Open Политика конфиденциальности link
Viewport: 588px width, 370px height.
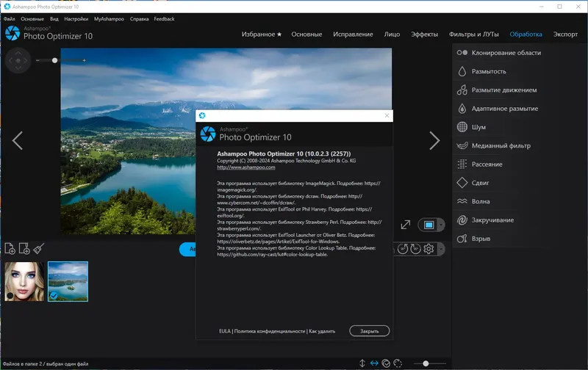pos(270,331)
